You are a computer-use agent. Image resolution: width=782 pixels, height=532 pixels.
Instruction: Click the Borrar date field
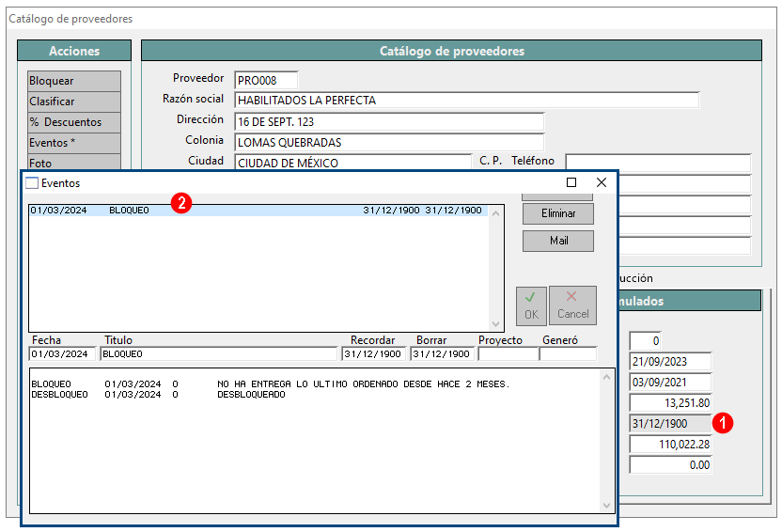pos(443,354)
